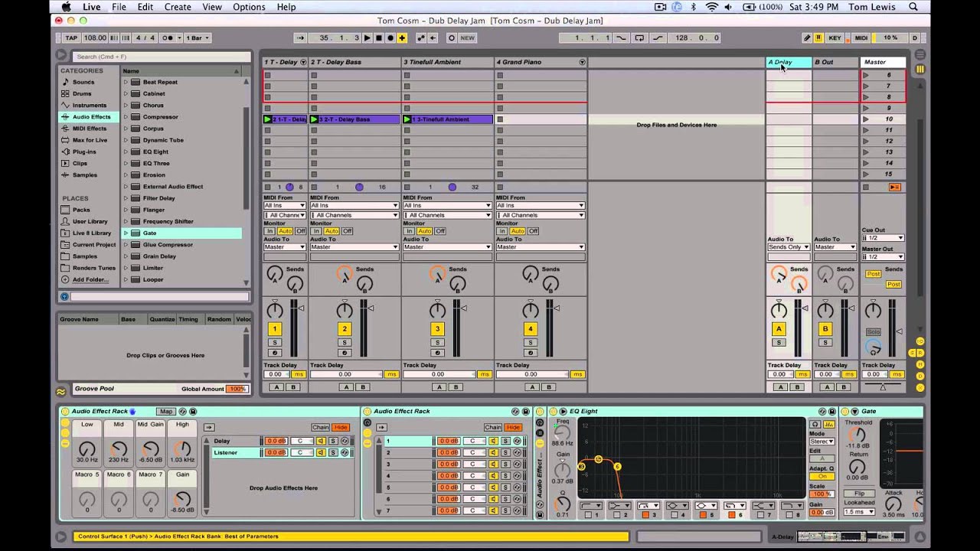Viewport: 980px width, 551px height.
Task: Launch scene 10 in Master track
Action: [866, 119]
